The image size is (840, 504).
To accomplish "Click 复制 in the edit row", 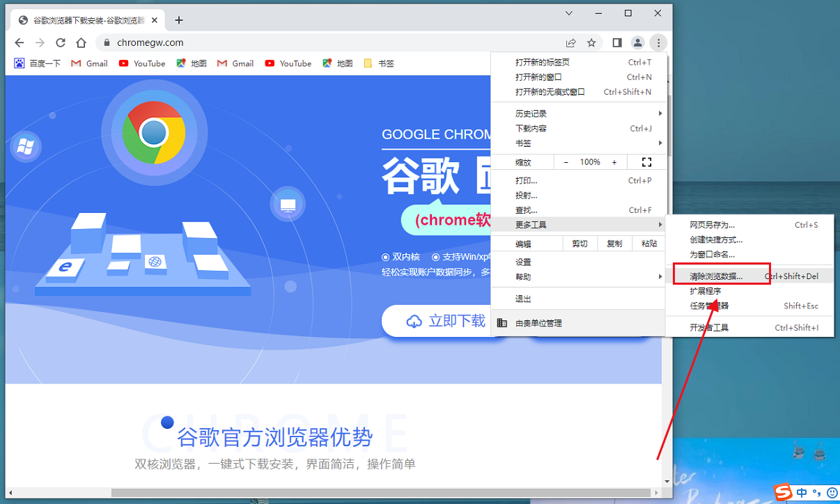I will (x=614, y=244).
